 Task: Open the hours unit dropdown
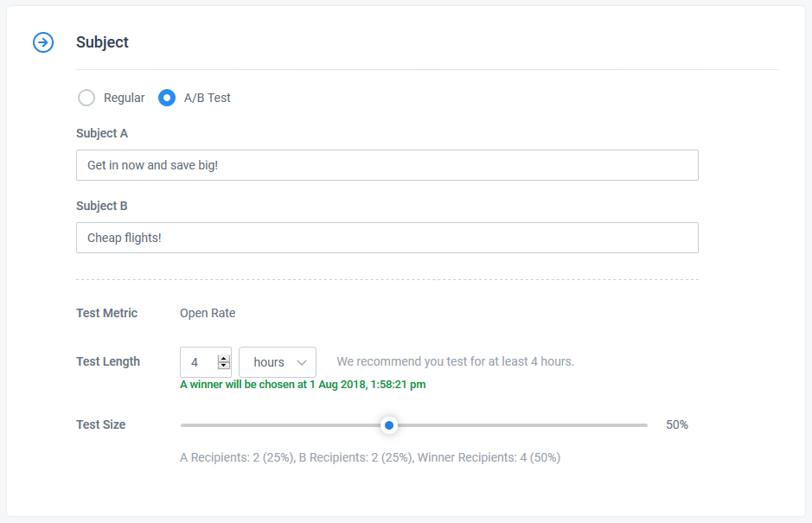278,362
